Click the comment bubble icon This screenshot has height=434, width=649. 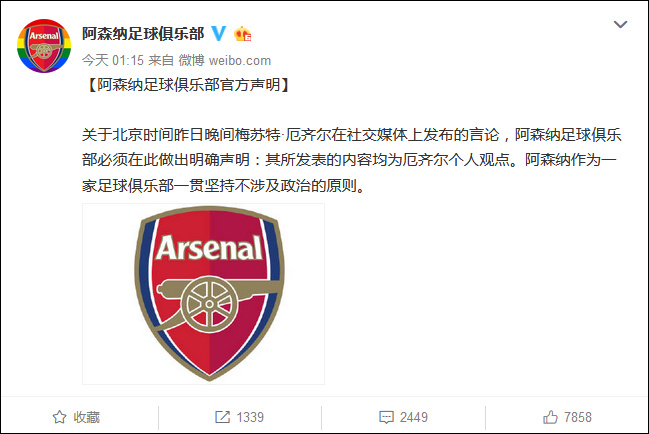(x=385, y=417)
